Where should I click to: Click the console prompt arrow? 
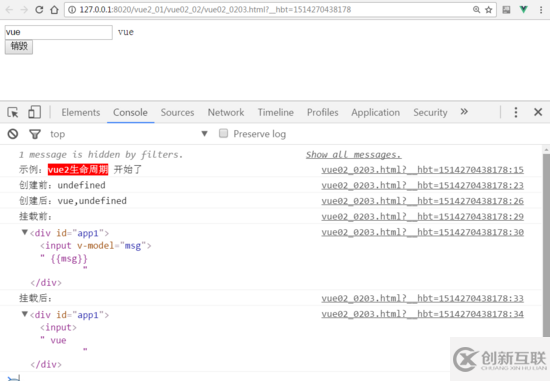click(14, 378)
